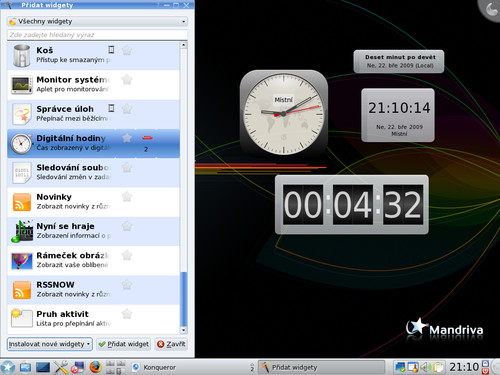The height and width of the screenshot is (375, 500).
Task: Toggle favorite star for Digitální hodiny
Action: [x=127, y=138]
